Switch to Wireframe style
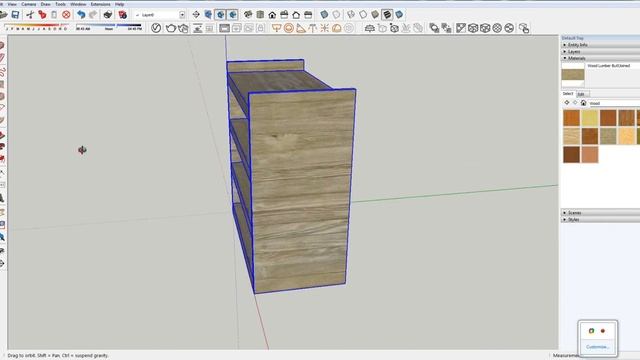 (351, 15)
